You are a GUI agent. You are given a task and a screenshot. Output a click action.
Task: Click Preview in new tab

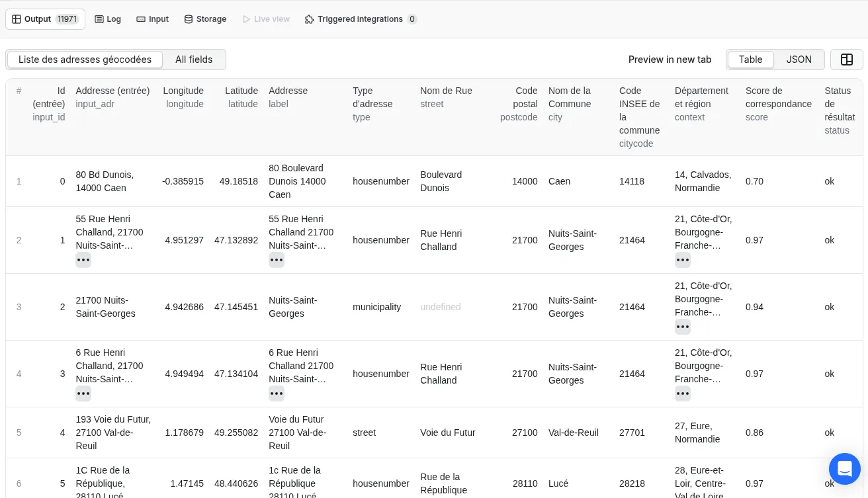pos(670,60)
